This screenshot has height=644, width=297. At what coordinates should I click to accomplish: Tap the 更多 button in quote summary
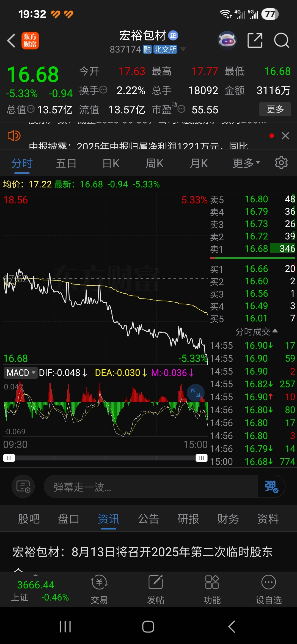tap(275, 109)
